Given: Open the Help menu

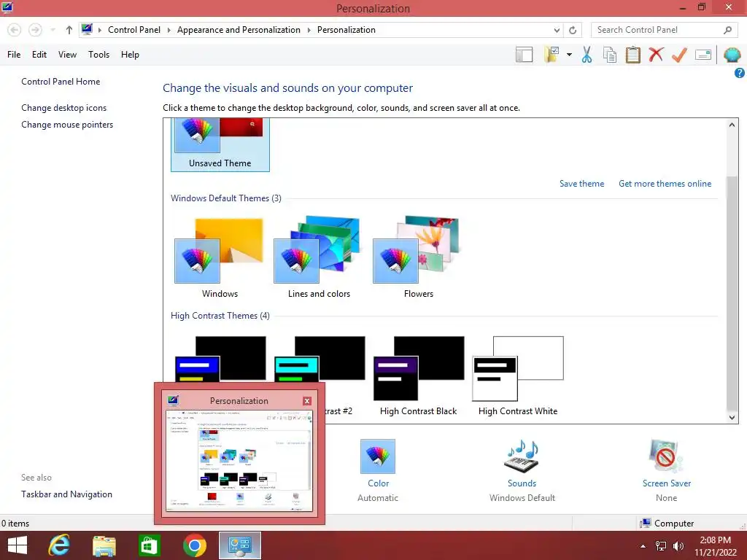Looking at the screenshot, I should [x=130, y=55].
